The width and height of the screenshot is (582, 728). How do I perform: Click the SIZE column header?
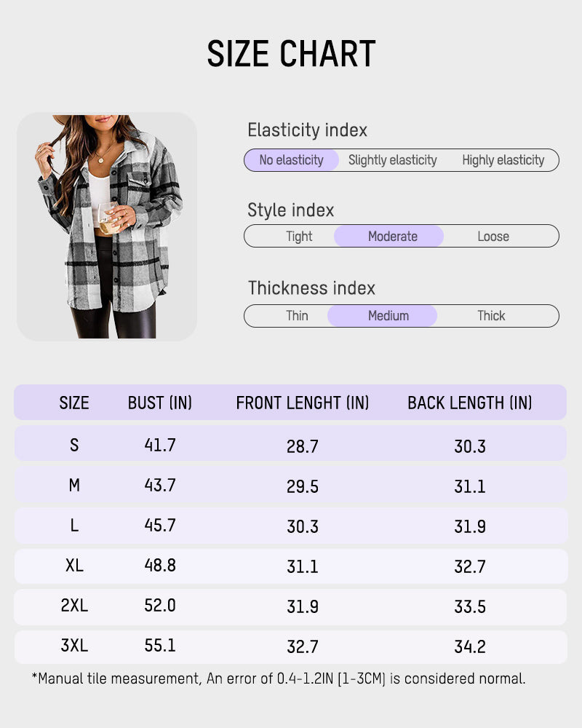point(74,403)
